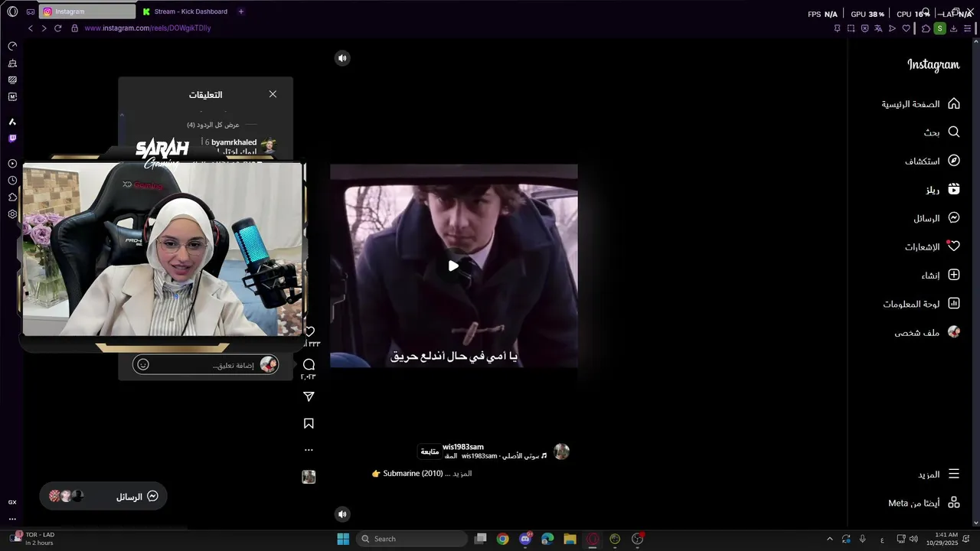Open wis1983sam profile picture
980x551 pixels.
point(562,452)
